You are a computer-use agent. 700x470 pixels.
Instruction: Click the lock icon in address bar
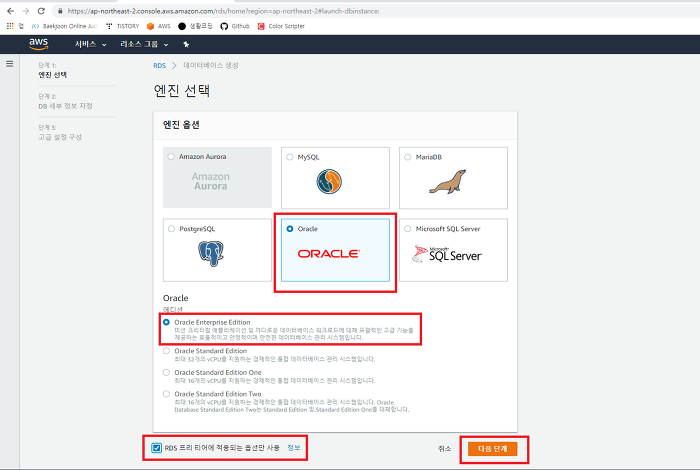point(60,11)
